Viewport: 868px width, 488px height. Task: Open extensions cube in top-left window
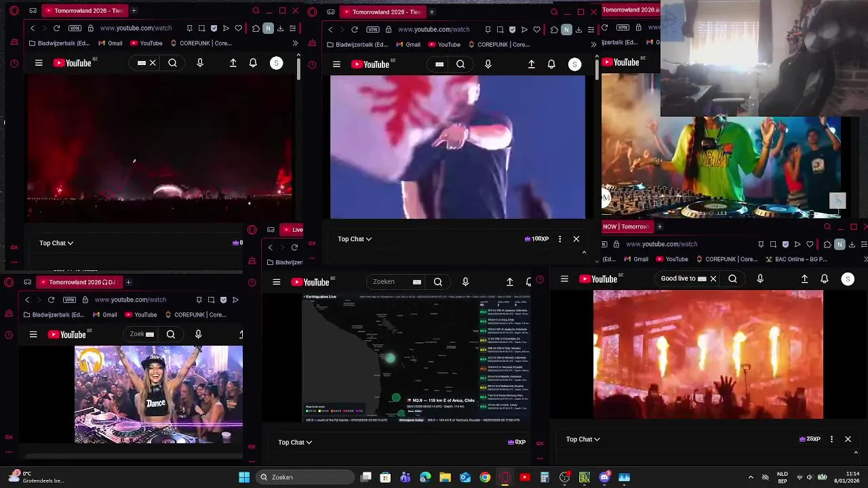pos(256,28)
